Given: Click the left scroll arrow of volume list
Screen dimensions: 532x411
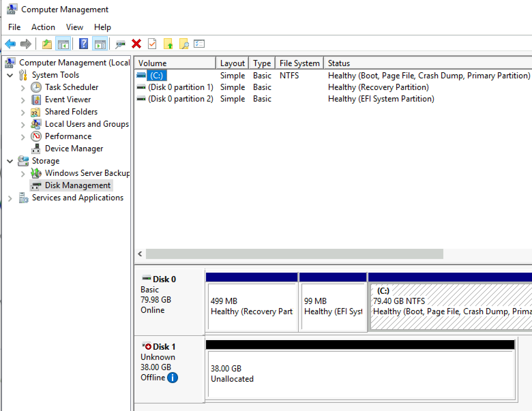Looking at the screenshot, I should click(140, 254).
